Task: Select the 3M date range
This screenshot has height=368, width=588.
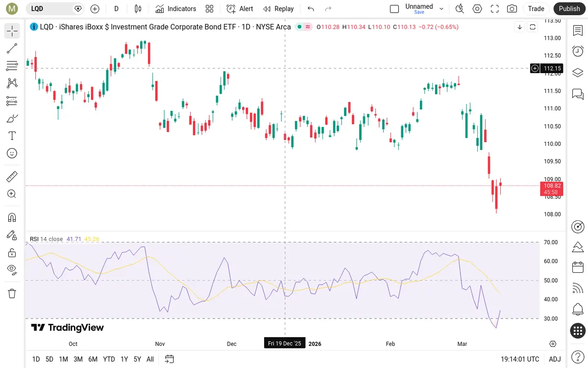Action: [78, 359]
